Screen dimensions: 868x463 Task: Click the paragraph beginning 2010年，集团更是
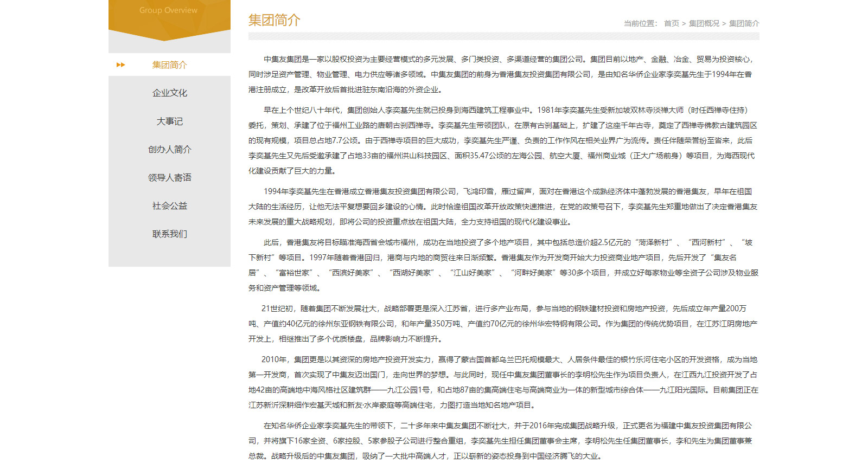click(503, 382)
